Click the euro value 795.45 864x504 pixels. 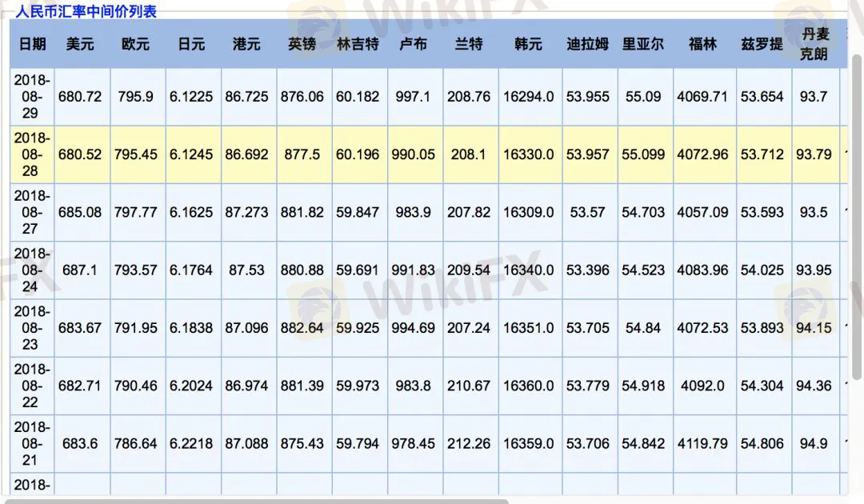135,154
